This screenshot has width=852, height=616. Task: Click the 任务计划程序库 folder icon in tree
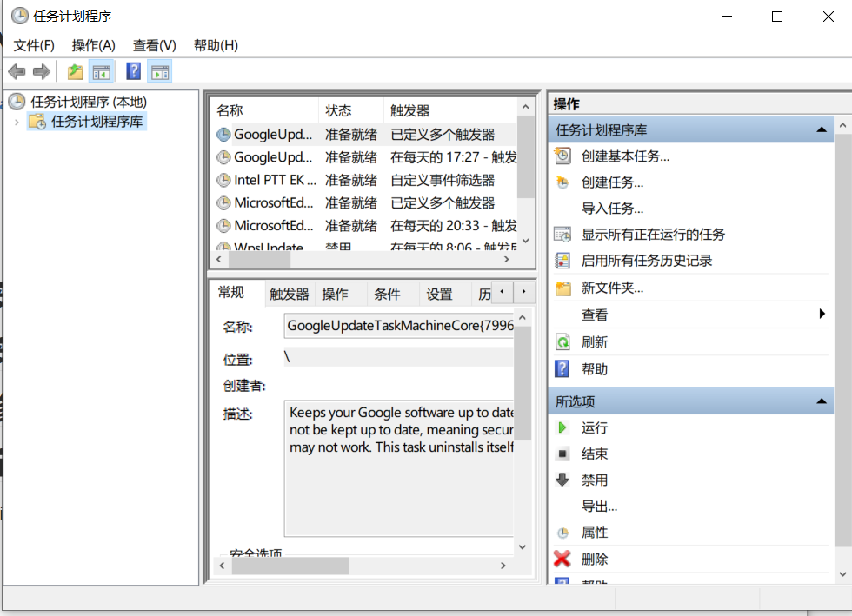pyautogui.click(x=37, y=122)
